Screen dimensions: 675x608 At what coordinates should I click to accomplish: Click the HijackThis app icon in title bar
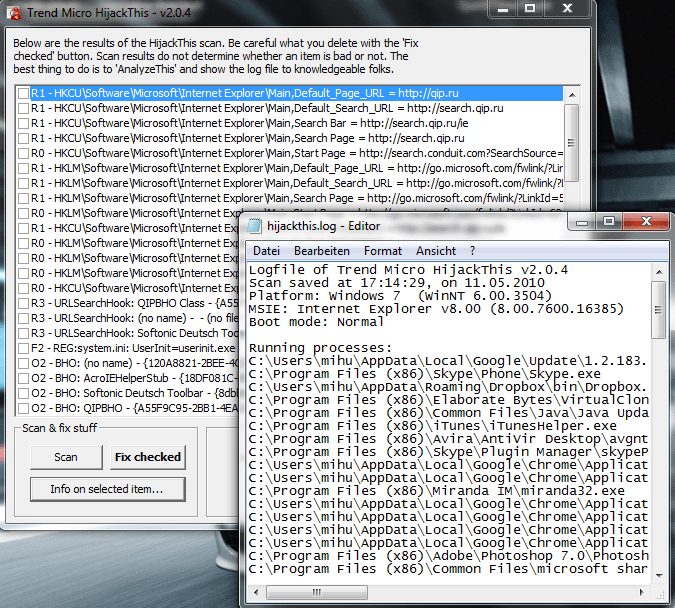click(14, 13)
